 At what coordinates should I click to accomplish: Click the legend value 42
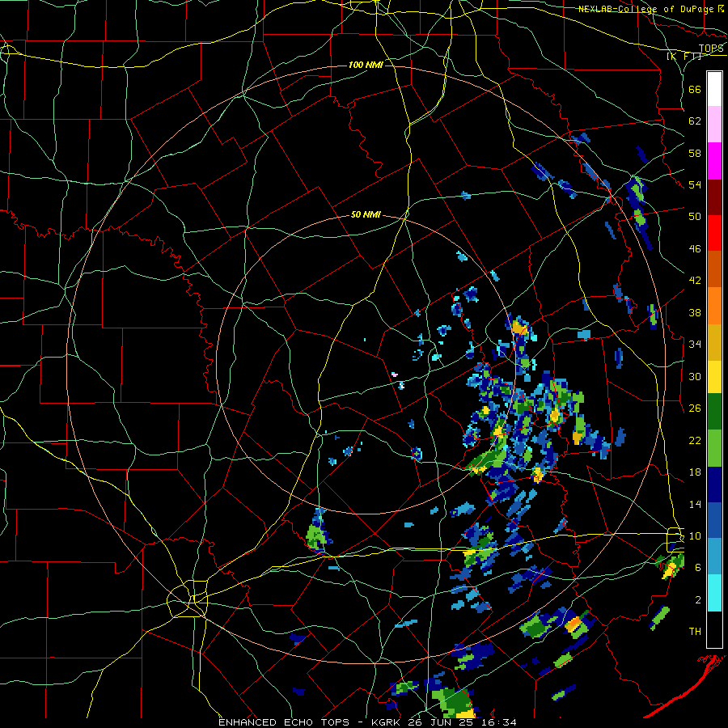pyautogui.click(x=695, y=281)
